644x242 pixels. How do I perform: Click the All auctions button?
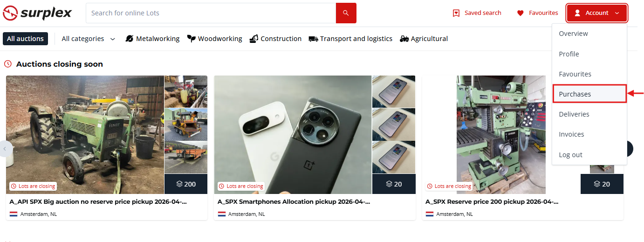[x=25, y=39]
